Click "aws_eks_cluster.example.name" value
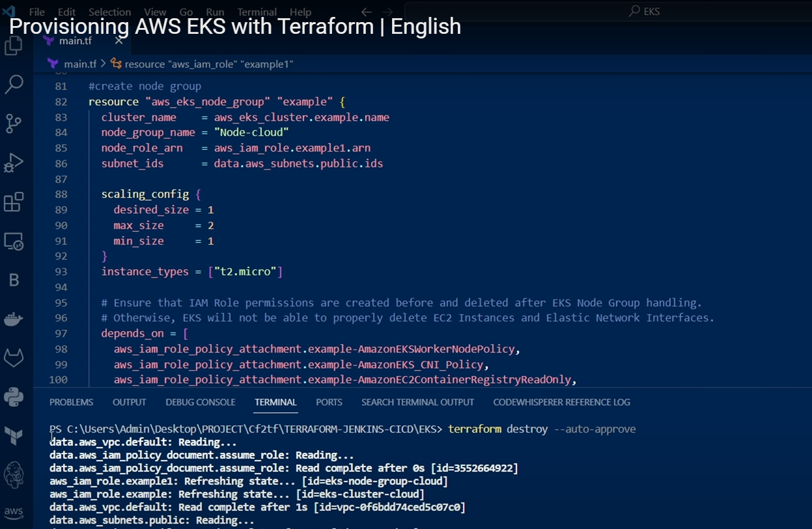Image resolution: width=812 pixels, height=529 pixels. 301,117
